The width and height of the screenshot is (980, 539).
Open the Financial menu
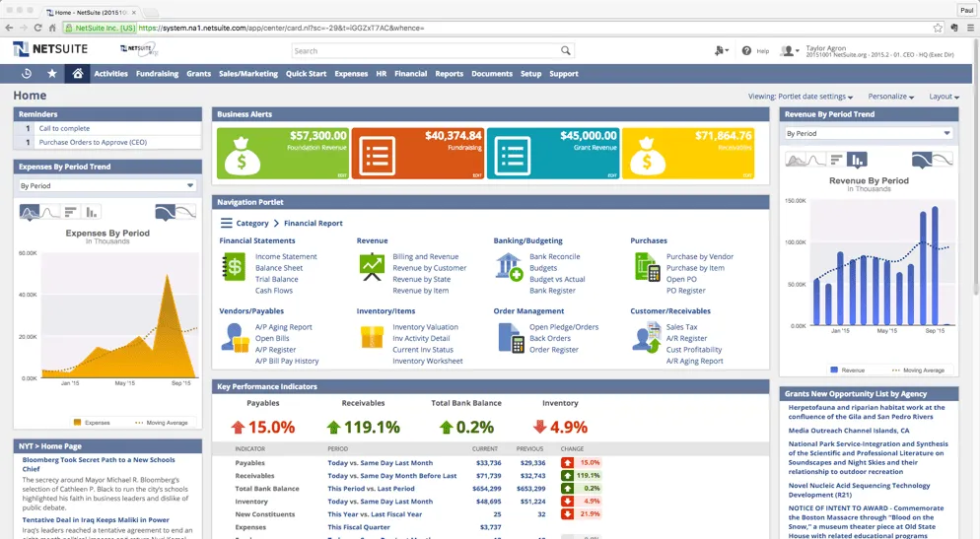click(x=410, y=74)
